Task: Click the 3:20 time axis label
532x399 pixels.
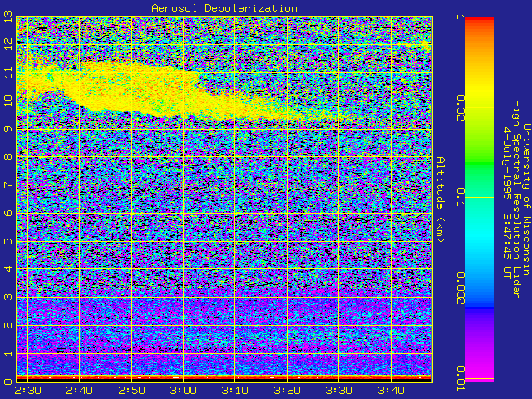Action: [287, 391]
